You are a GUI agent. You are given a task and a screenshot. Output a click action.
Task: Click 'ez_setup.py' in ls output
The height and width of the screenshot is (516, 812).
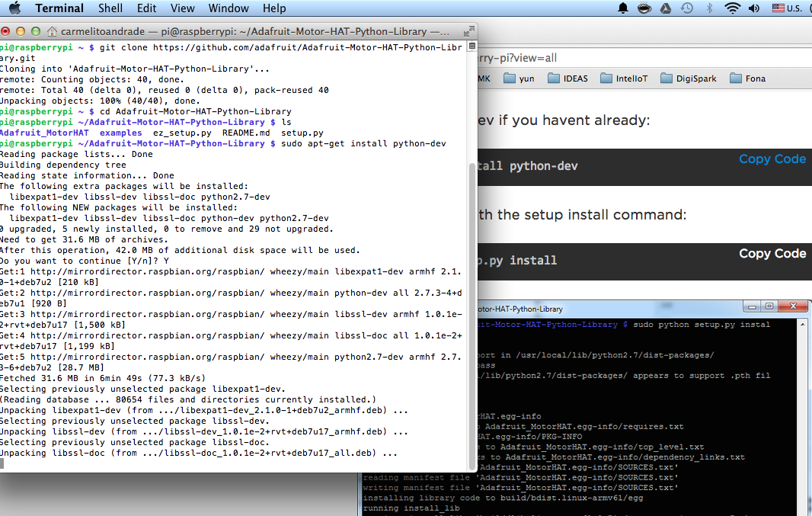point(182,133)
